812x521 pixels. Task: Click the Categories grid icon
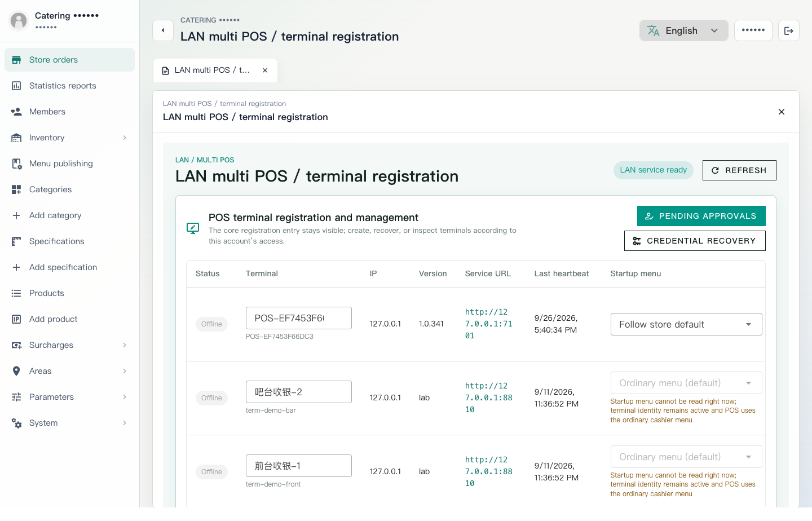coord(16,189)
